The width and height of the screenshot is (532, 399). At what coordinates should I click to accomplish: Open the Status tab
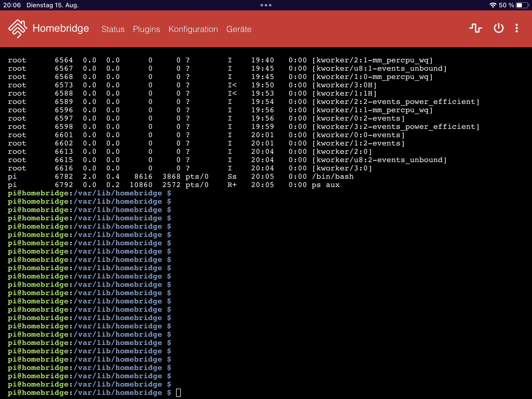pyautogui.click(x=113, y=29)
